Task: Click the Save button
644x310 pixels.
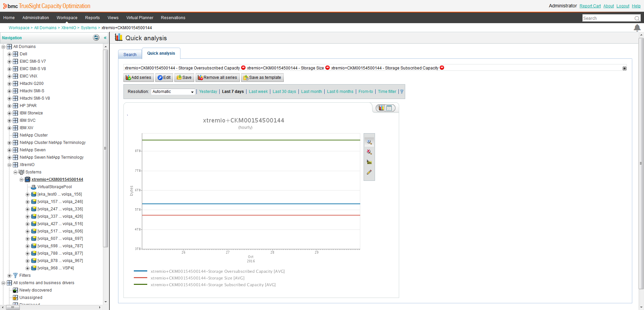Action: click(184, 77)
